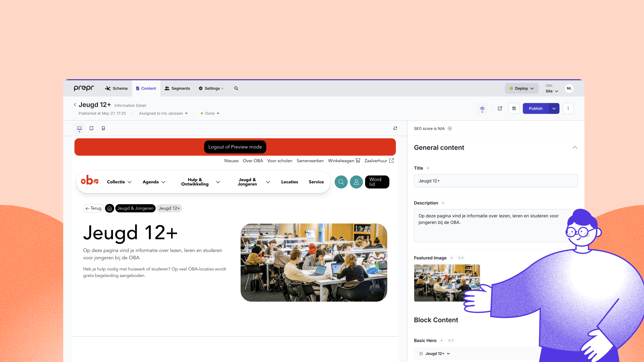Open the Voor scholen link
This screenshot has width=644, height=362.
click(x=280, y=161)
